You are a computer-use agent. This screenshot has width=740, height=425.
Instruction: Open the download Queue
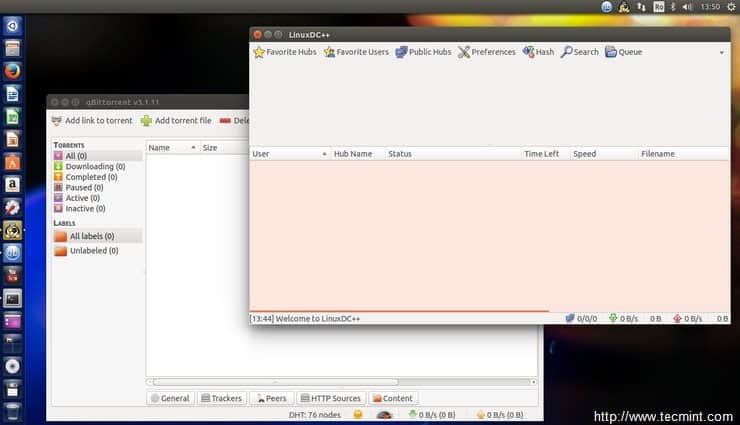[623, 52]
